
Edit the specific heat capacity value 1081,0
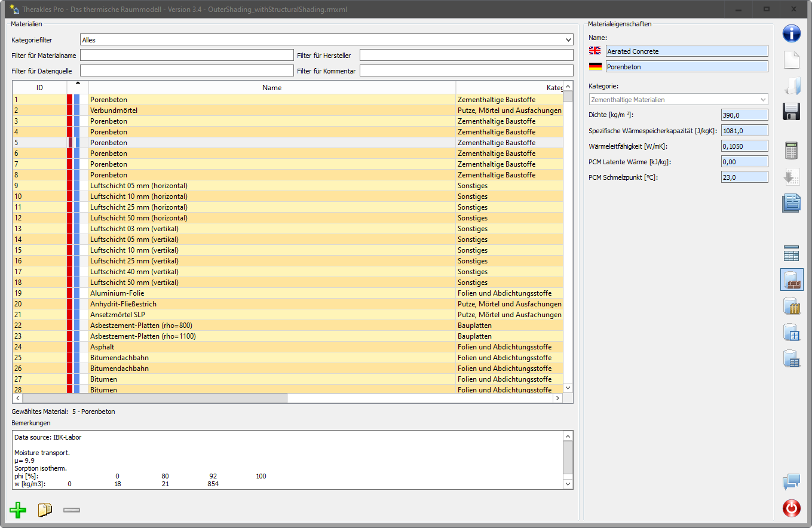click(x=744, y=131)
